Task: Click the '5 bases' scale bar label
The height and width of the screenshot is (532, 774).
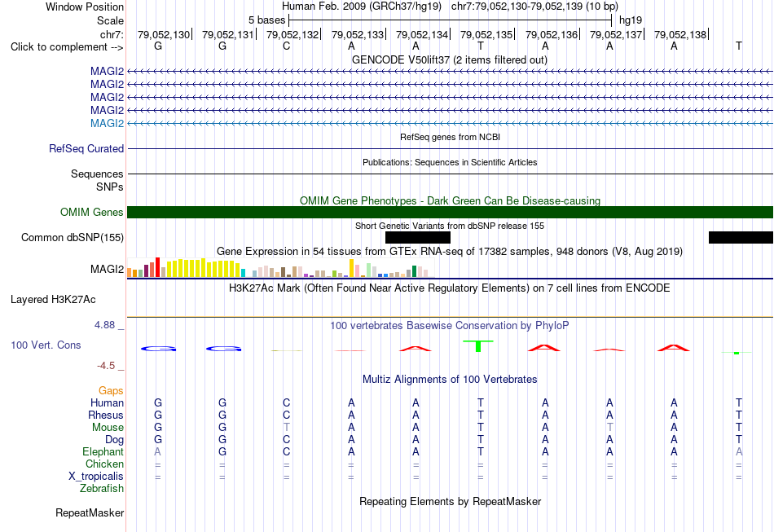Action: (x=266, y=20)
